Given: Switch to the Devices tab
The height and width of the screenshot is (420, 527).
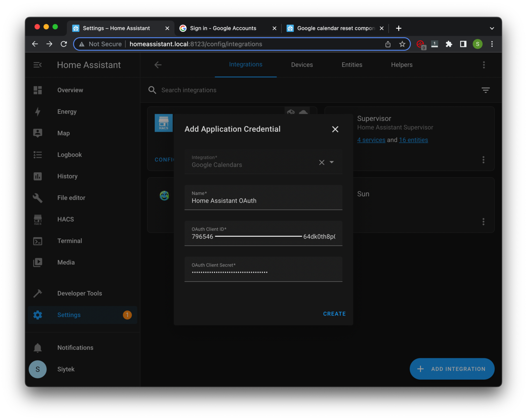Looking at the screenshot, I should point(302,65).
